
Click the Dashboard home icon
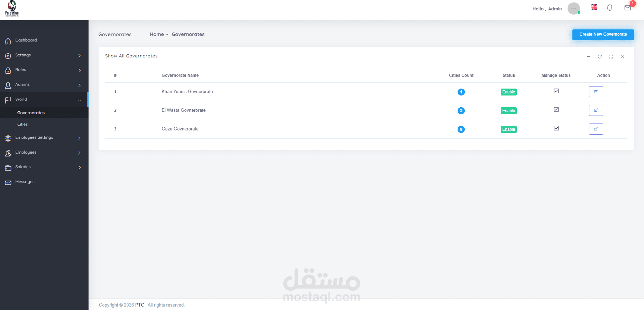tap(8, 42)
